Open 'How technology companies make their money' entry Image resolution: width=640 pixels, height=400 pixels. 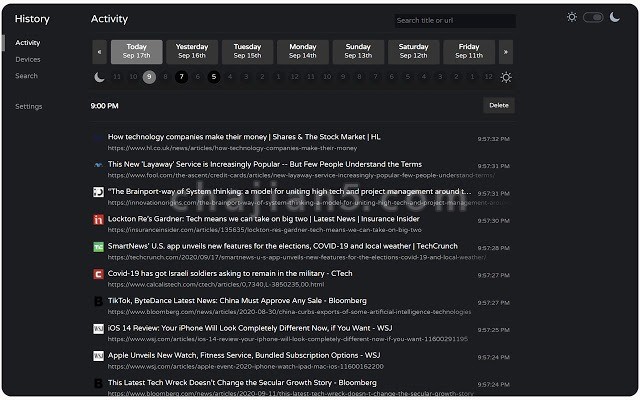coord(244,137)
